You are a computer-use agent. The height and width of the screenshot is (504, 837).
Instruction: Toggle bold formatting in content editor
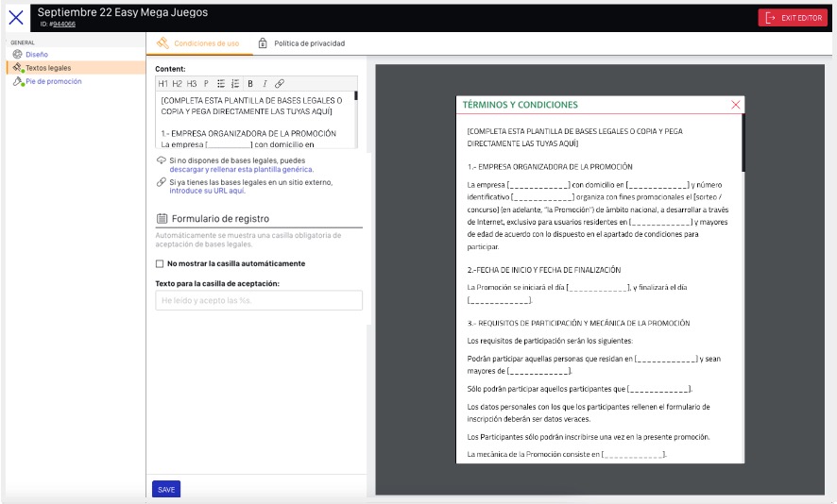click(x=250, y=83)
